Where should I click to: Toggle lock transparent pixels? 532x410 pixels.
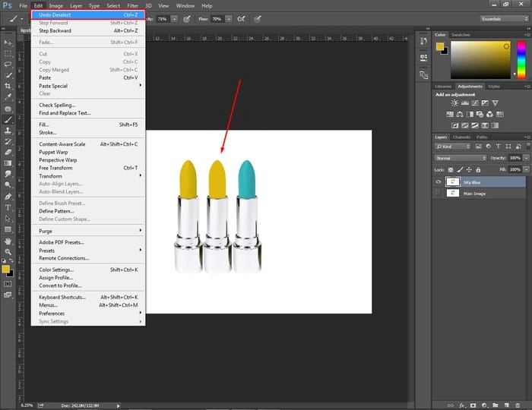[x=451, y=170]
